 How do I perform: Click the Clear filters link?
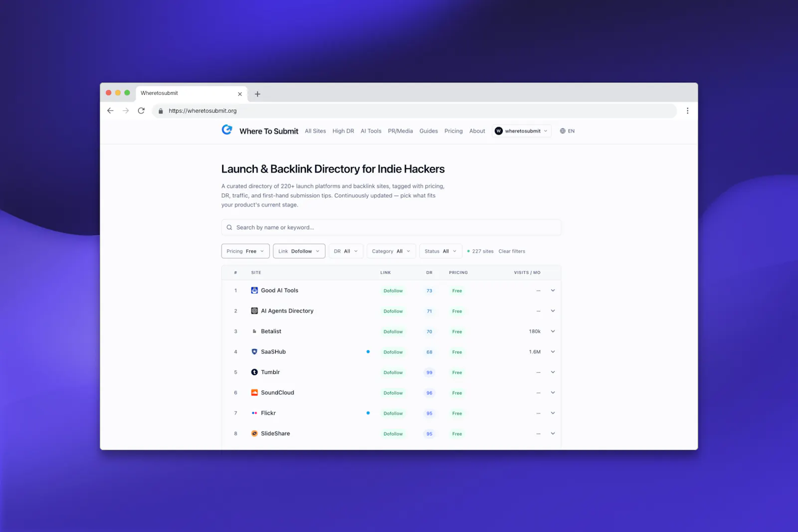click(512, 251)
